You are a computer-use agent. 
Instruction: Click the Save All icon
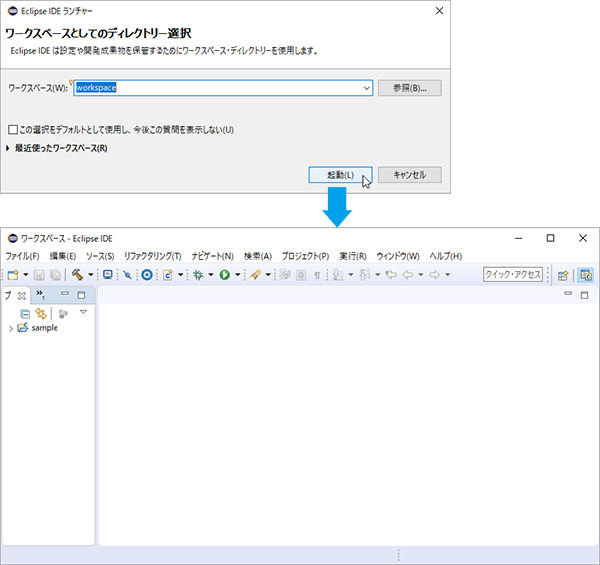[55, 275]
